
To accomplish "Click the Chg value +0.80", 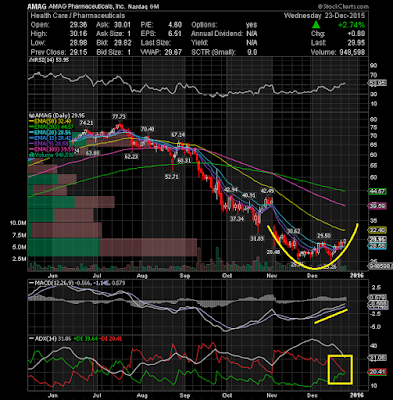I will click(x=356, y=34).
